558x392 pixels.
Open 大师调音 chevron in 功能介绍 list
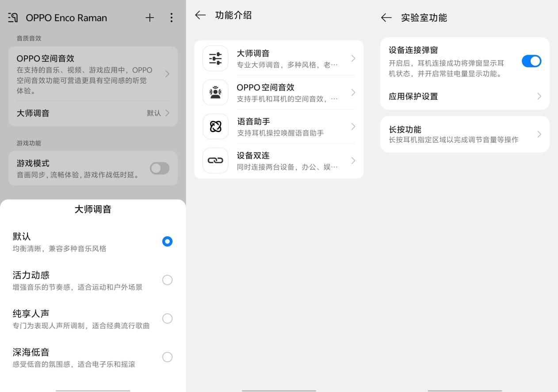[353, 58]
